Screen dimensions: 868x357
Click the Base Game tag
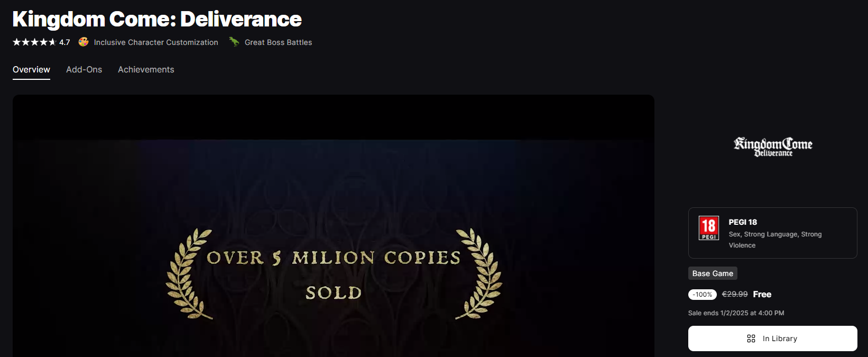coord(713,273)
